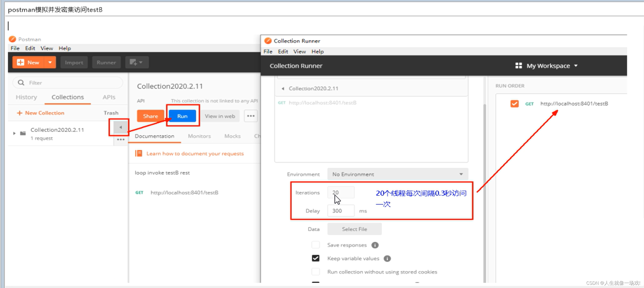This screenshot has height=288, width=644.
Task: Open the three-dot menu beside View in web
Action: click(250, 116)
